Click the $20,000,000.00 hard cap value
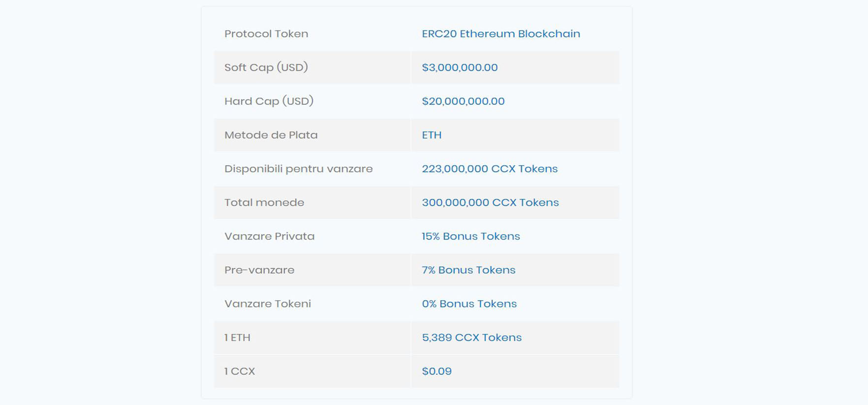This screenshot has height=405, width=868. click(x=463, y=101)
